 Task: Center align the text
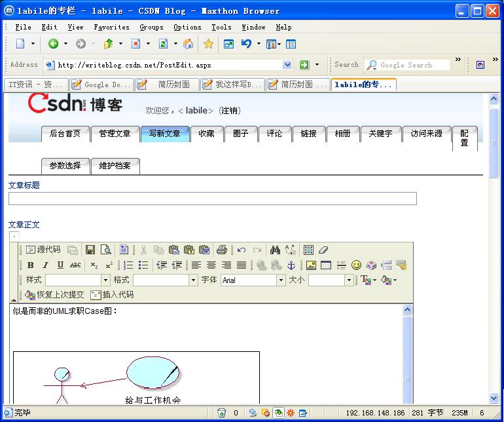tap(211, 265)
